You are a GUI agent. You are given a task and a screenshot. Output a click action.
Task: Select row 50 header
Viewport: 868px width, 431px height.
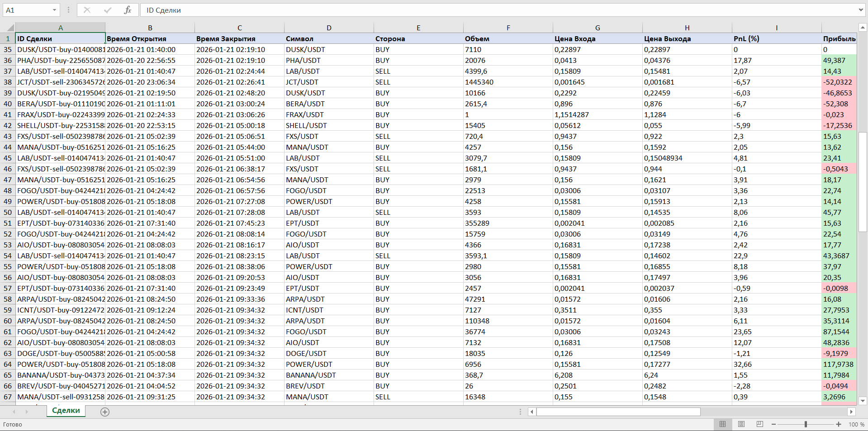pyautogui.click(x=8, y=212)
